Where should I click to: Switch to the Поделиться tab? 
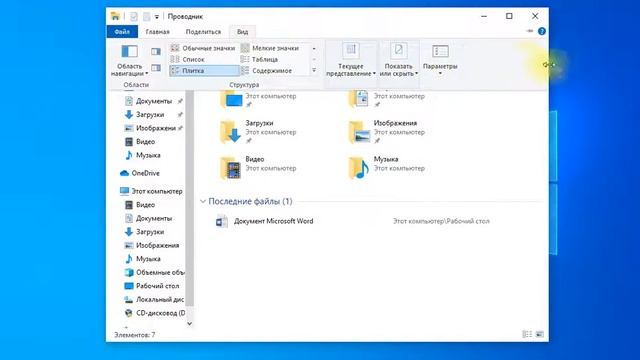click(x=203, y=31)
